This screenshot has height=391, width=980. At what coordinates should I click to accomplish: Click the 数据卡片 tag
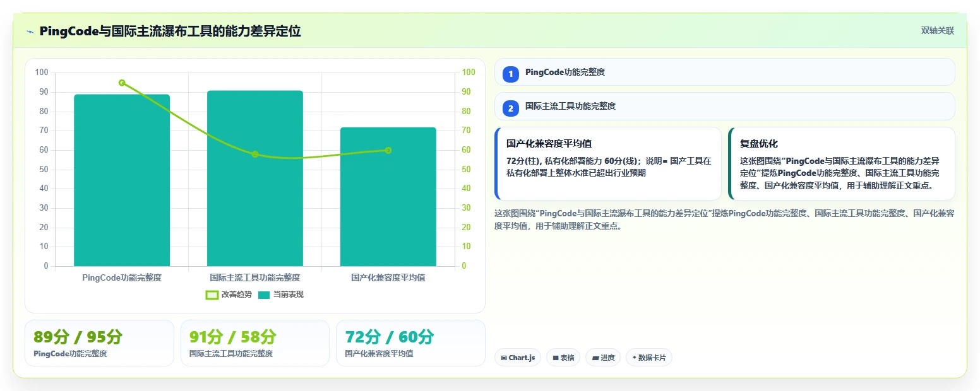click(649, 358)
